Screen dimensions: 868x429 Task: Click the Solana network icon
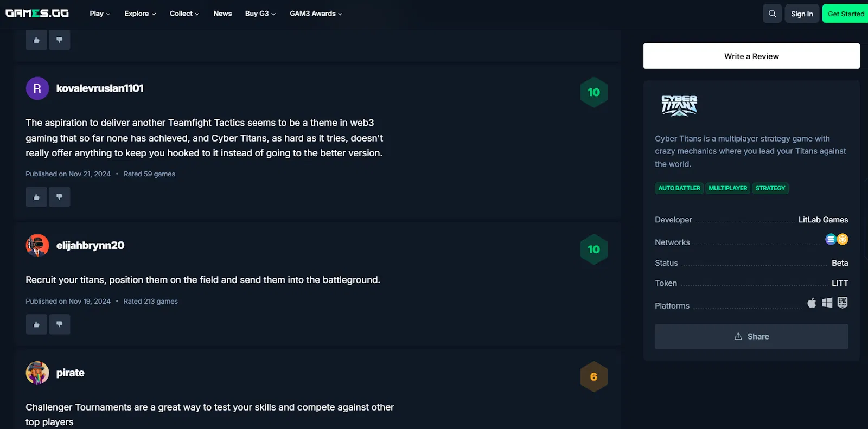(831, 239)
